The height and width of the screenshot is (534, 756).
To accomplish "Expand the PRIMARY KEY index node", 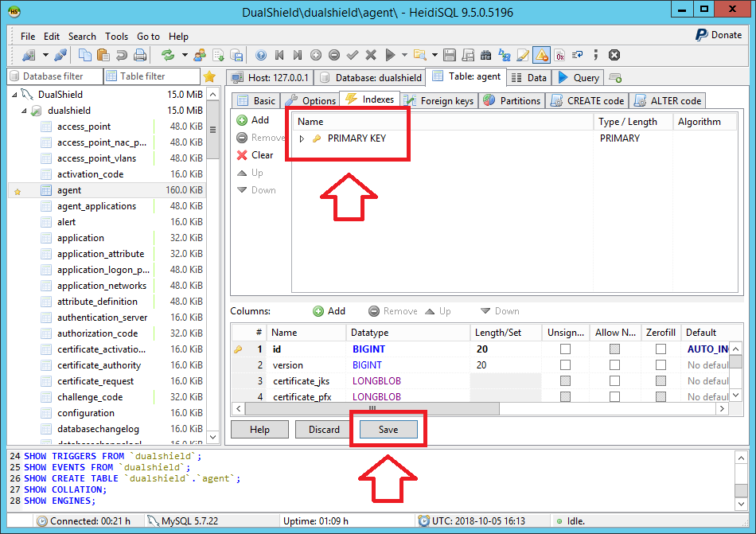I will point(302,138).
